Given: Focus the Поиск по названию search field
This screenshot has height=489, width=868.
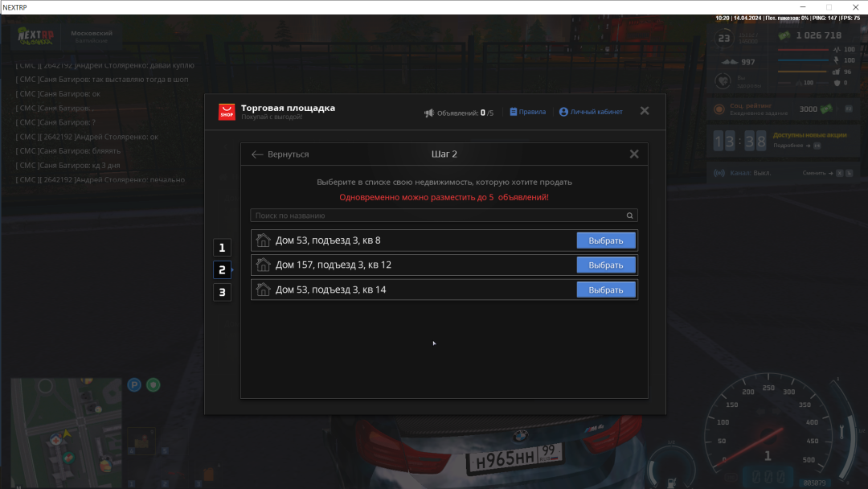Looking at the screenshot, I should (444, 216).
